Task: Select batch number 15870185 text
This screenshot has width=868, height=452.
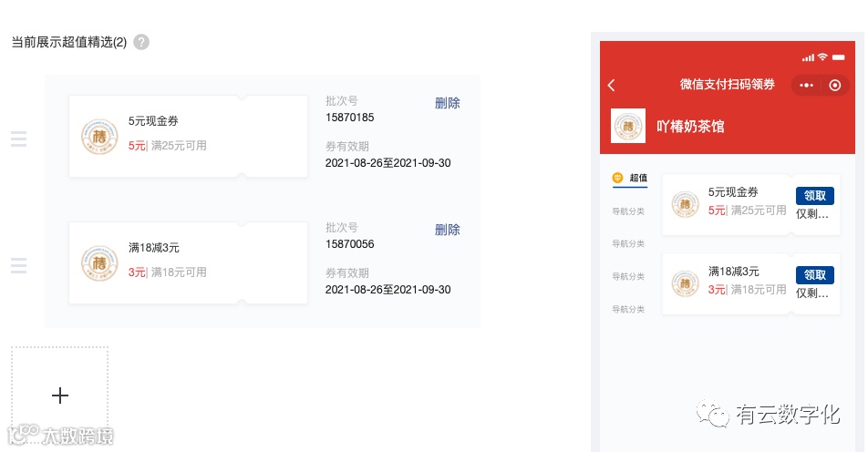Action: (350, 118)
